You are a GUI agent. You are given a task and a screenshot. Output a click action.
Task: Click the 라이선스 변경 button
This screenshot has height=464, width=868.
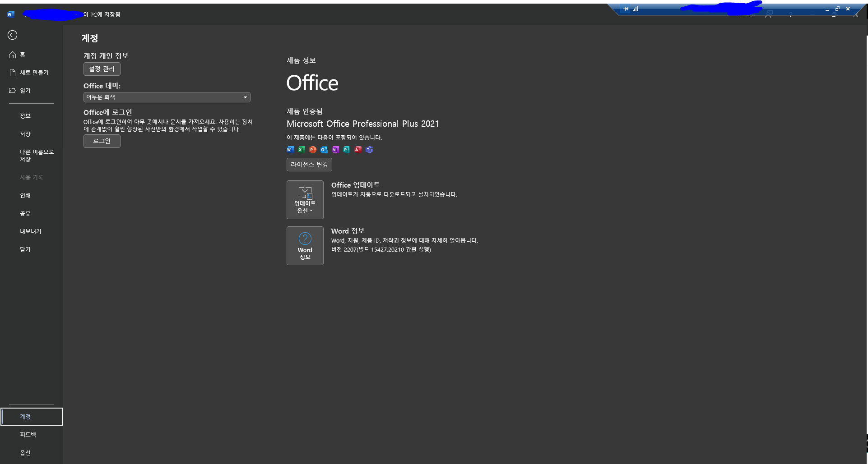pos(309,165)
